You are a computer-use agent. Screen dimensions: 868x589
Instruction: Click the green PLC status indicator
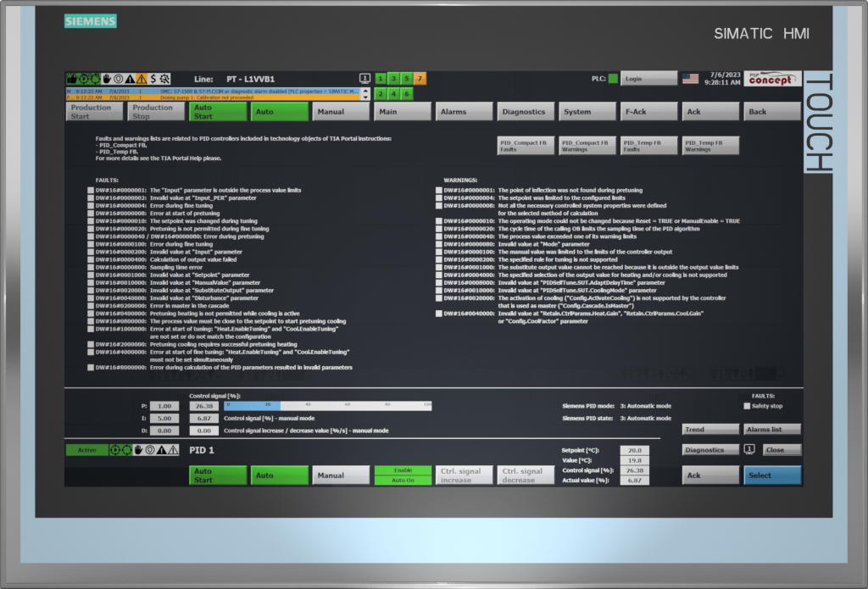[613, 79]
